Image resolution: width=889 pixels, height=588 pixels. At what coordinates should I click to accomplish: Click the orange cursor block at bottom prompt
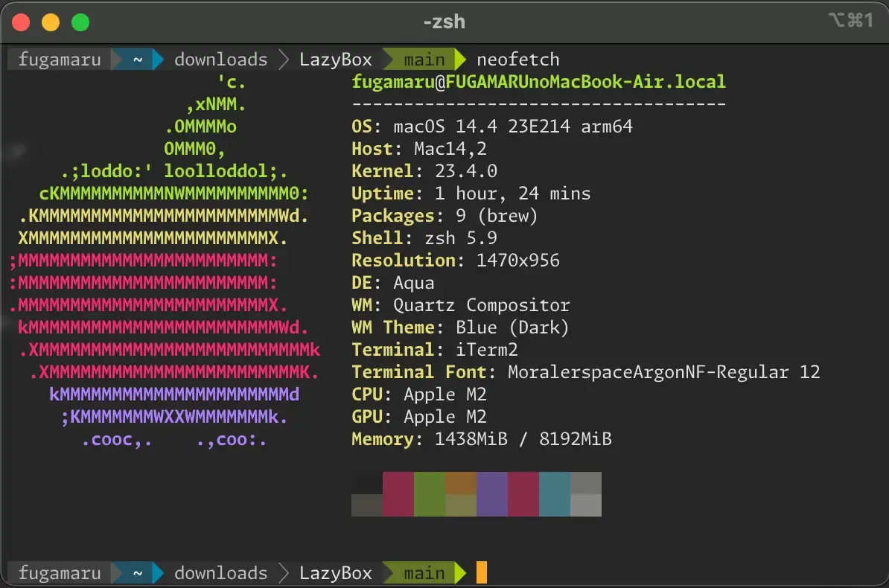[481, 572]
